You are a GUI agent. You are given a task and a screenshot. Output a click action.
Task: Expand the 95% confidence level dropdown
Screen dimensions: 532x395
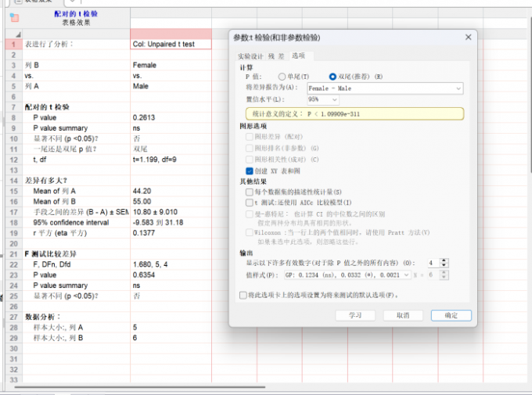pos(323,100)
